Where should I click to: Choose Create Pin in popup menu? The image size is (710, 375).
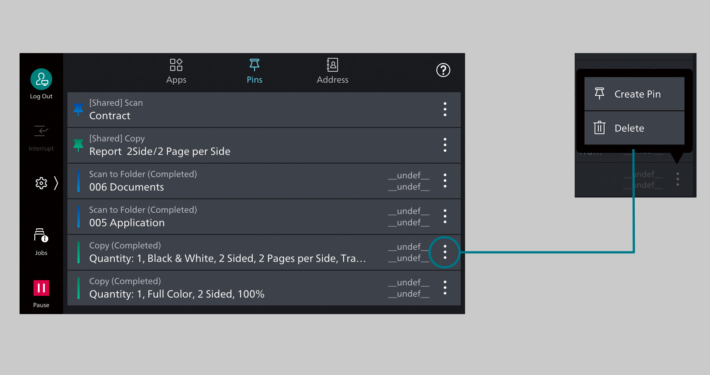pyautogui.click(x=634, y=94)
